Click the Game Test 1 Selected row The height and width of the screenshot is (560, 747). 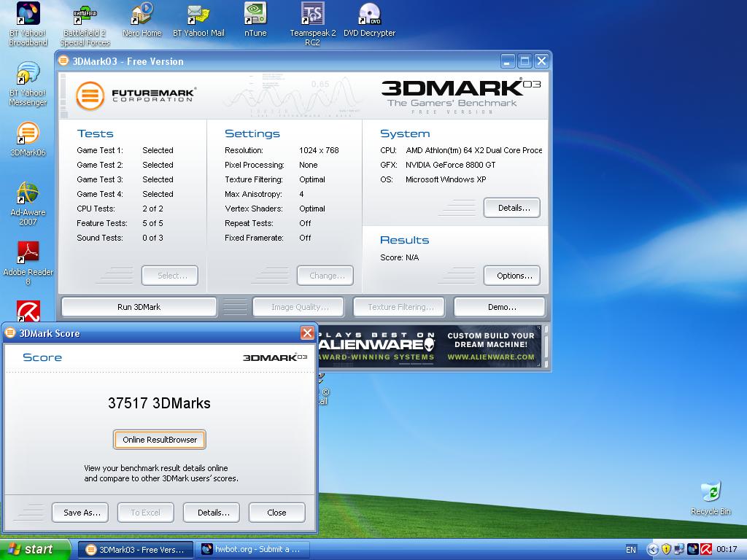pos(125,150)
